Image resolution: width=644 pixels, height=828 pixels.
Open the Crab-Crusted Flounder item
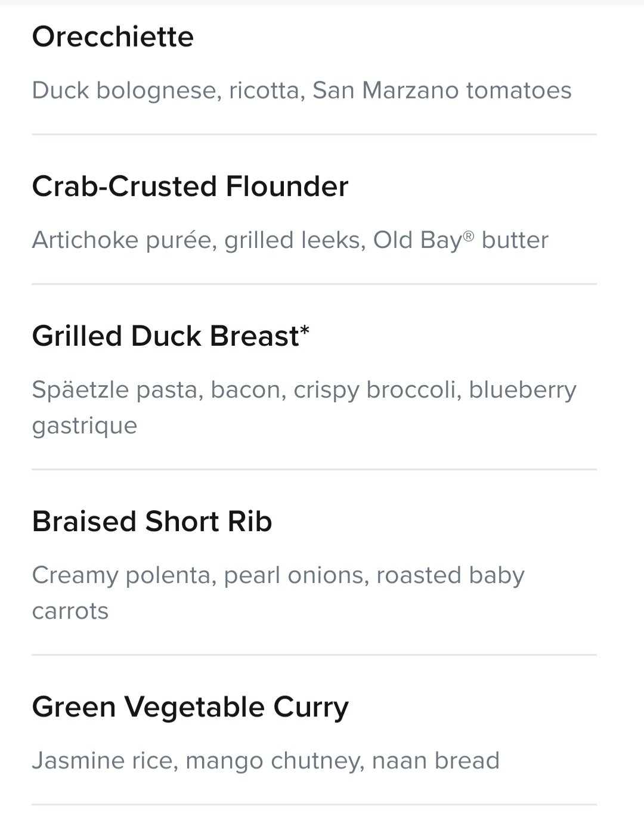click(x=190, y=187)
